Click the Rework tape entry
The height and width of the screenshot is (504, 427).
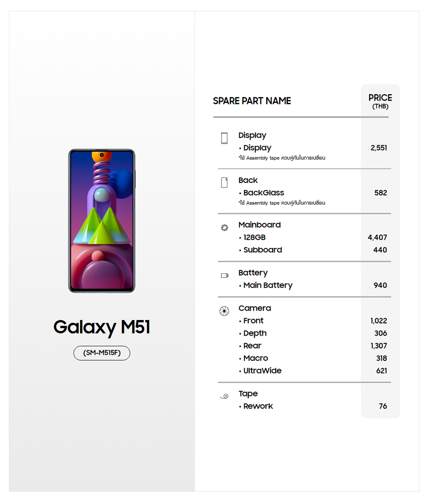258,406
